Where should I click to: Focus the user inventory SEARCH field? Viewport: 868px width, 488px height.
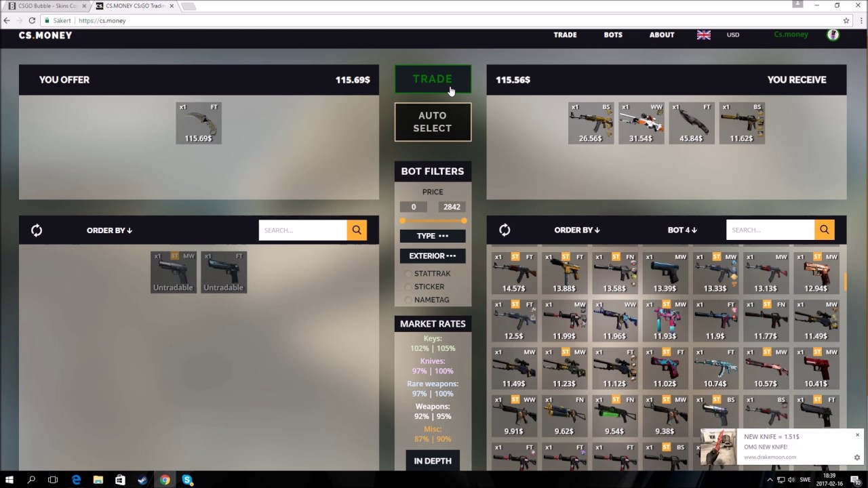tap(302, 230)
